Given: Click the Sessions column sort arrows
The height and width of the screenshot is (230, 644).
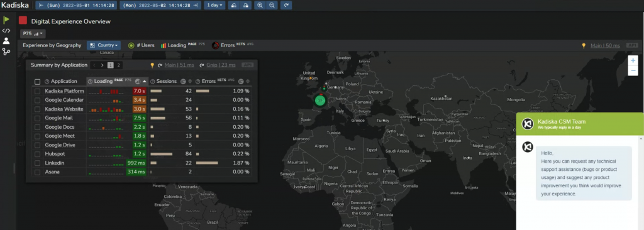Looking at the screenshot, I should pyautogui.click(x=190, y=81).
